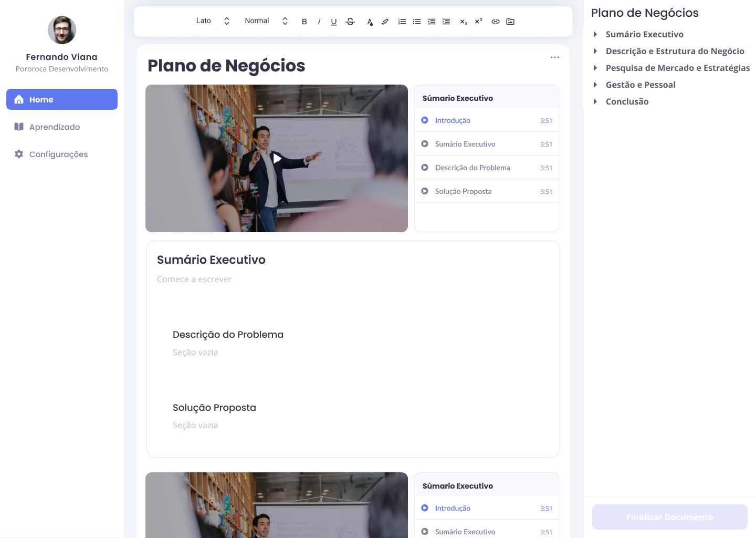Expand Sumário Executivo in outline
Image resolution: width=756 pixels, height=538 pixels.
595,34
